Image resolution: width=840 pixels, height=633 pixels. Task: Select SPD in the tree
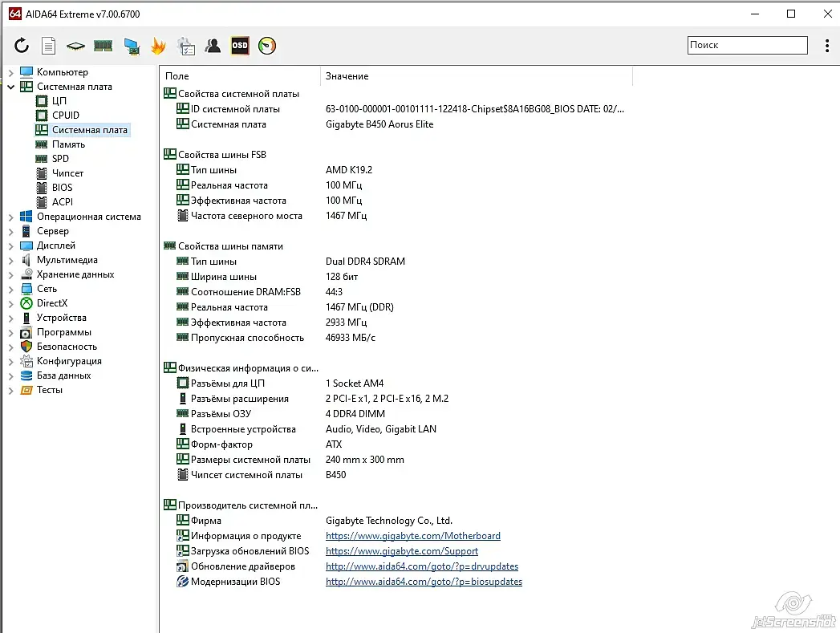(60, 159)
